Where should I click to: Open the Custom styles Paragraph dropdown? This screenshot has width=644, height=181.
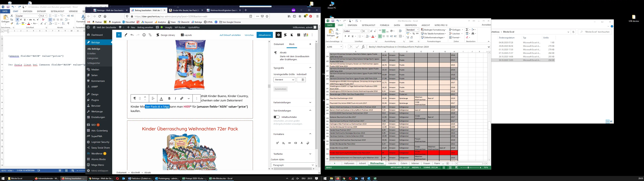click(x=293, y=165)
